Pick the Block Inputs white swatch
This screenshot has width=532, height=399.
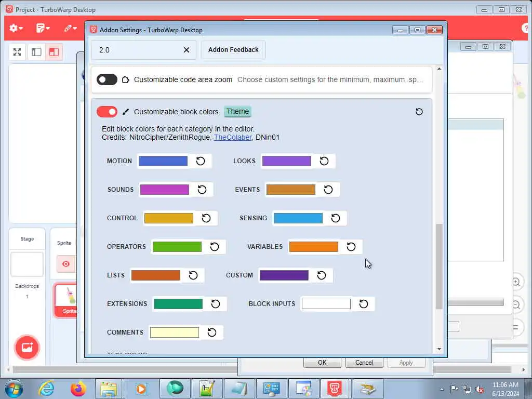(x=326, y=303)
